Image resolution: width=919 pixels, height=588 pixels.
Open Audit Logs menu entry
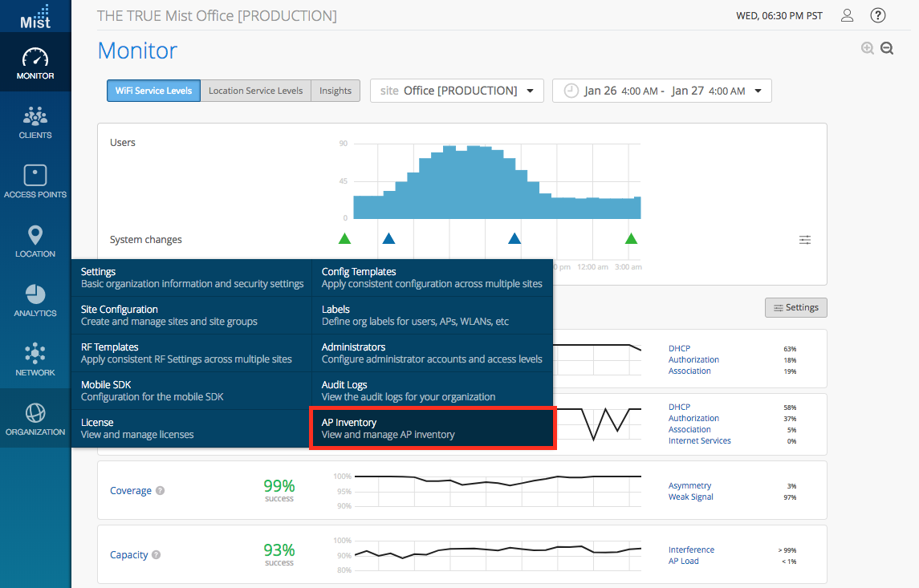[432, 391]
